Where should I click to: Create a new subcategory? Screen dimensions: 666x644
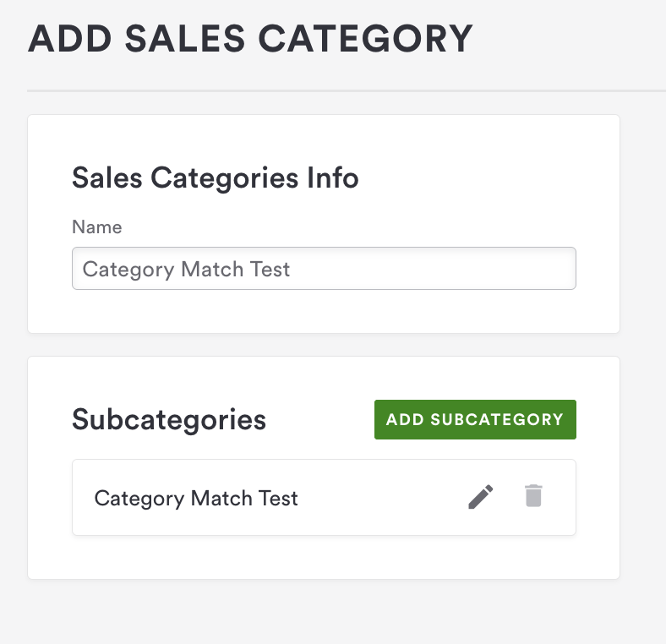pos(475,420)
